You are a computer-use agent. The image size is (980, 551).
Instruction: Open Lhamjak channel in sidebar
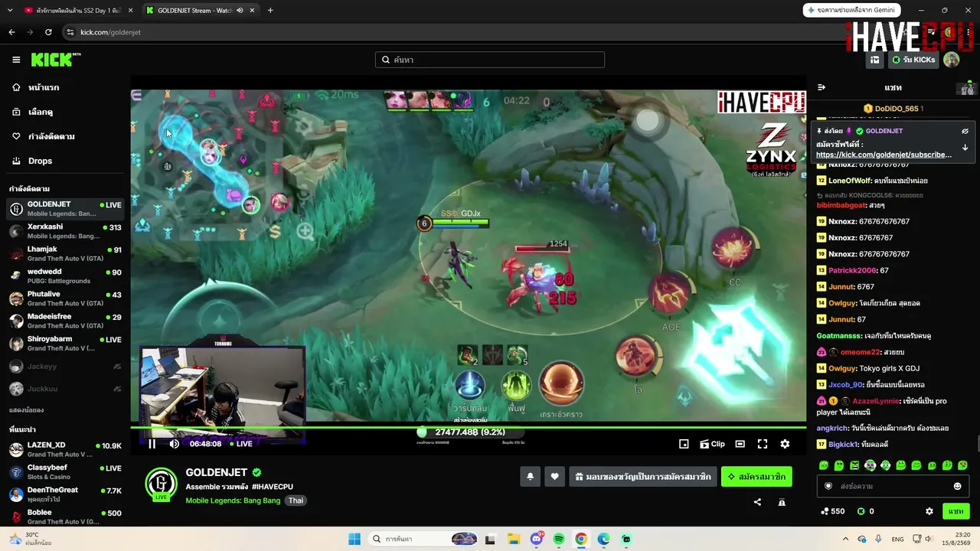pos(65,253)
